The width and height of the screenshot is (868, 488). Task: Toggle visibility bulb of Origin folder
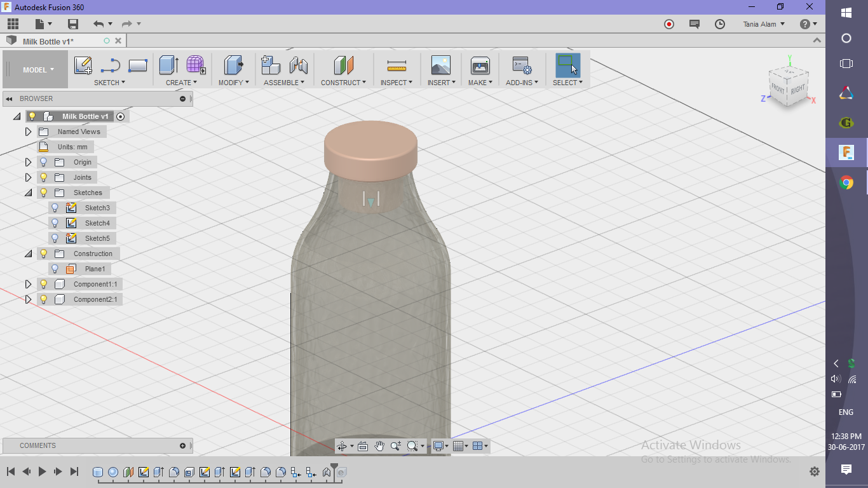coord(44,162)
